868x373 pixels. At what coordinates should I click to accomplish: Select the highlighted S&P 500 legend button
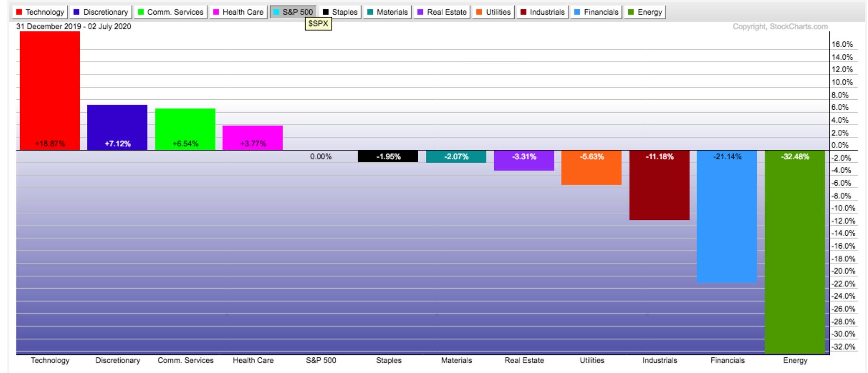(293, 12)
